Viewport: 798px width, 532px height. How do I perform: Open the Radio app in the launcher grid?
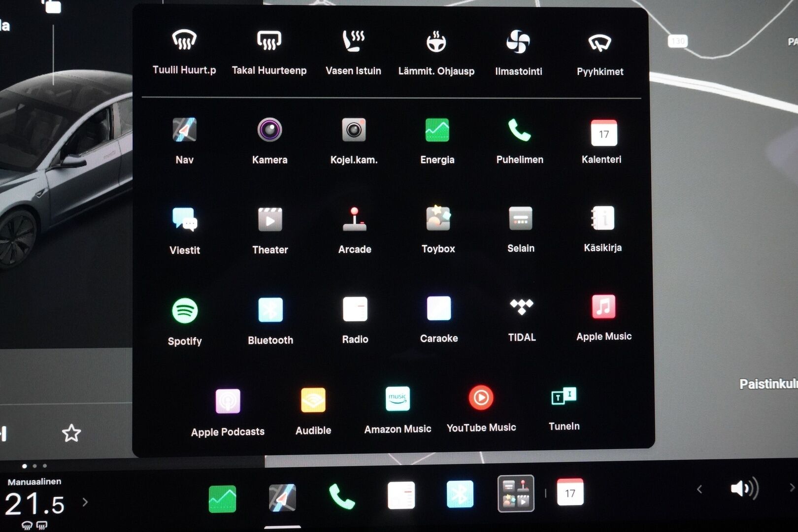[355, 320]
